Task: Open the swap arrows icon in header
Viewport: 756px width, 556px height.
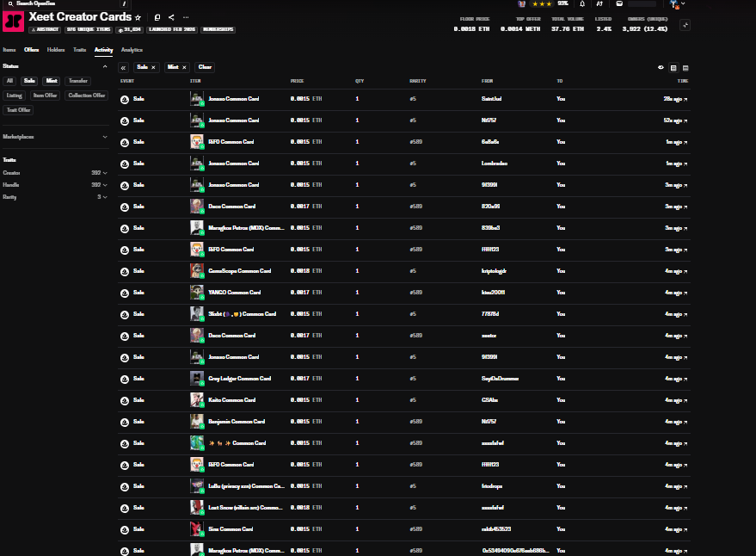Action: coord(599,3)
